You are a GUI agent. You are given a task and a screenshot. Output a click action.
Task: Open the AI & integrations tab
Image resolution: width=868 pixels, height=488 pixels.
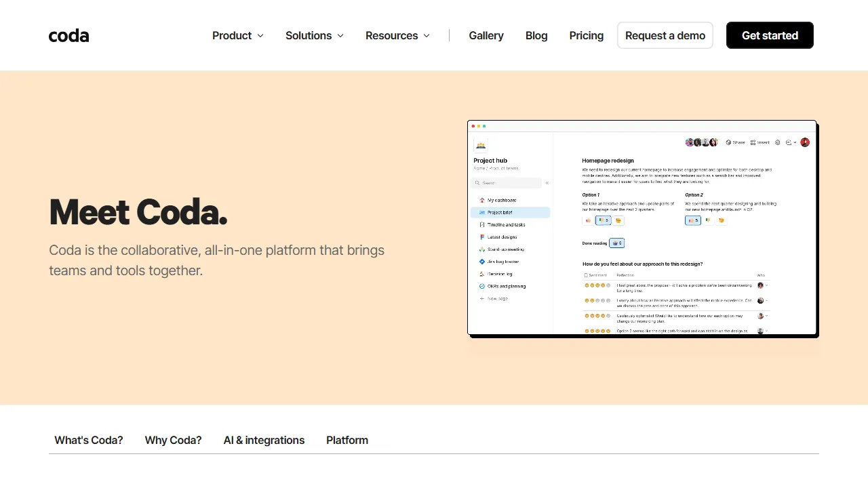coord(264,440)
